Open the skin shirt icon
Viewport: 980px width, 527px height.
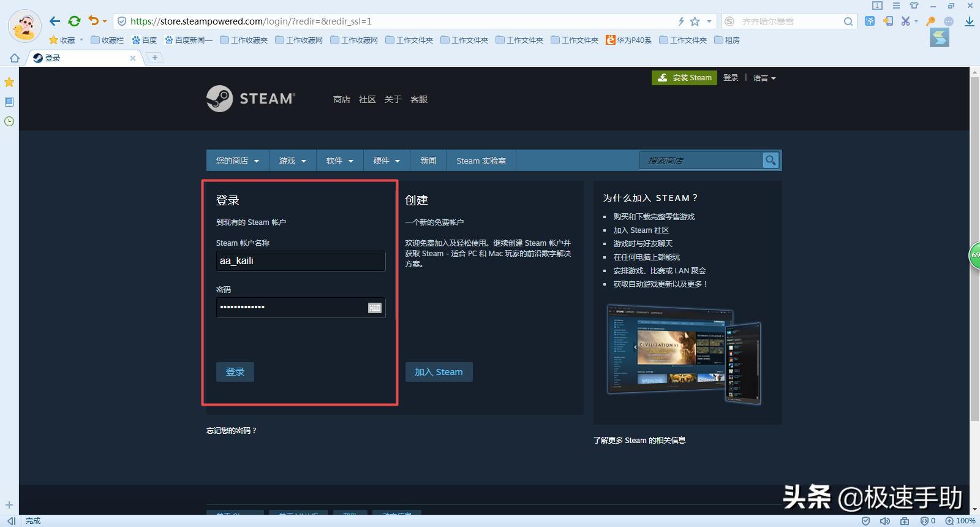tap(914, 6)
